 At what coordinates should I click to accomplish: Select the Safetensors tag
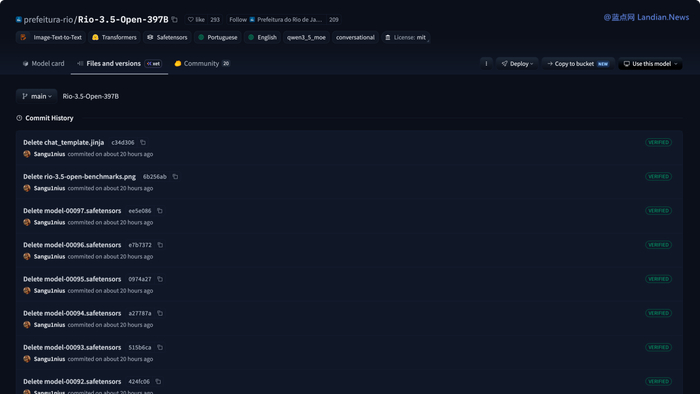click(167, 37)
